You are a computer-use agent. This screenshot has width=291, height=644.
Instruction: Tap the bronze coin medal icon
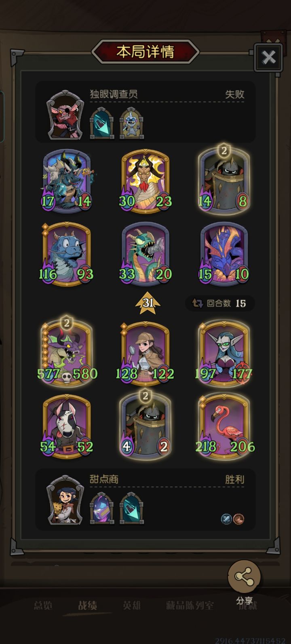click(x=238, y=519)
